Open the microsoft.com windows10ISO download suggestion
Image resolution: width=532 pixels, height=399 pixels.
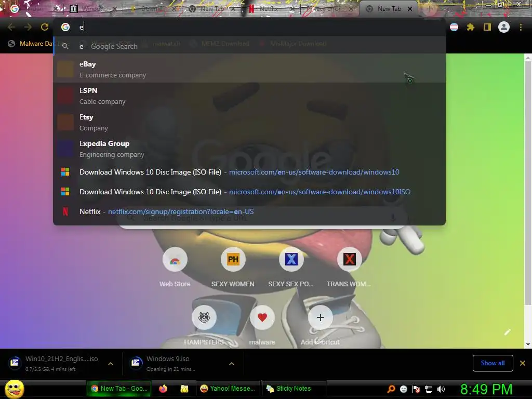tap(249, 192)
